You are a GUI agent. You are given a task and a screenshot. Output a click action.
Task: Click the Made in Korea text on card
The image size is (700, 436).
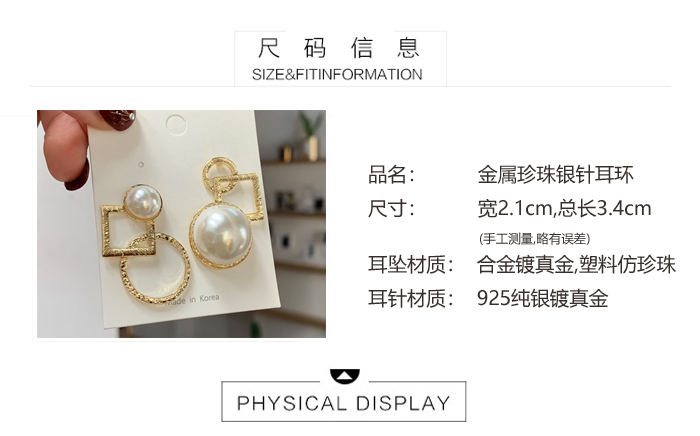(192, 299)
